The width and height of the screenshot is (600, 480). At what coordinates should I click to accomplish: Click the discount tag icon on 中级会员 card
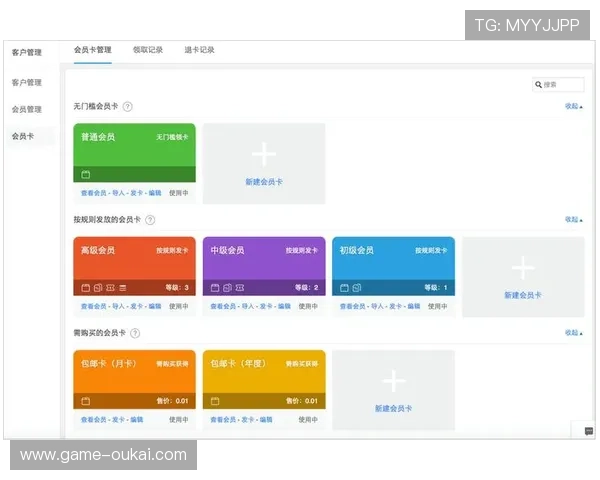point(227,288)
